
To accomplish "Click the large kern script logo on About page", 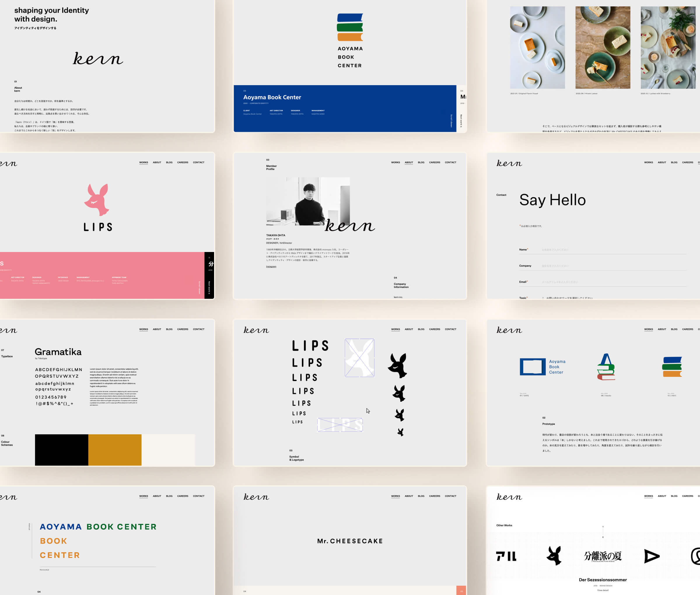I will 98,58.
